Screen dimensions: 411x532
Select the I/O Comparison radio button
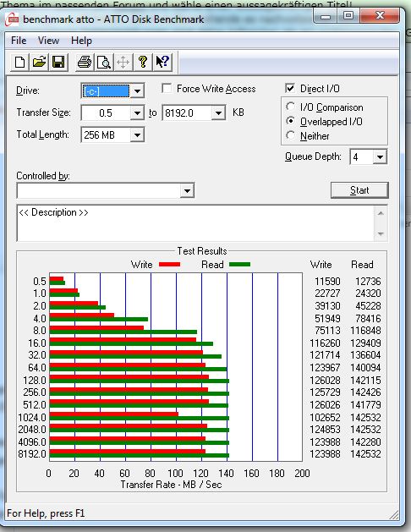(290, 107)
